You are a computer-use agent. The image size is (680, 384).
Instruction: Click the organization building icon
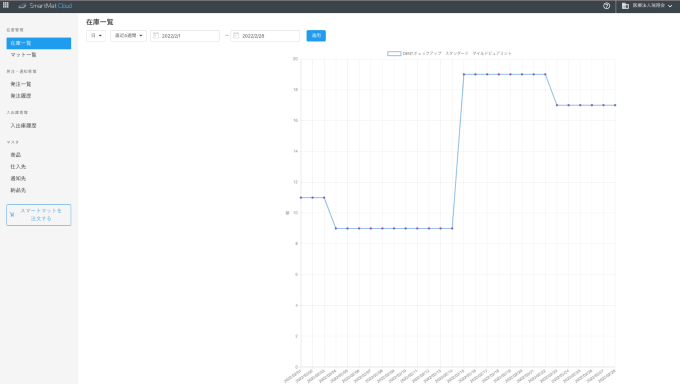tap(625, 6)
